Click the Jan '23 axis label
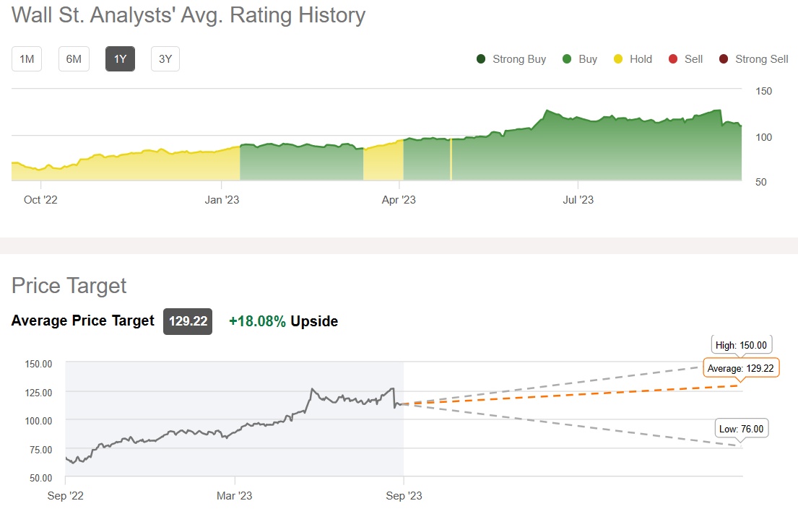The height and width of the screenshot is (532, 798). pyautogui.click(x=222, y=200)
